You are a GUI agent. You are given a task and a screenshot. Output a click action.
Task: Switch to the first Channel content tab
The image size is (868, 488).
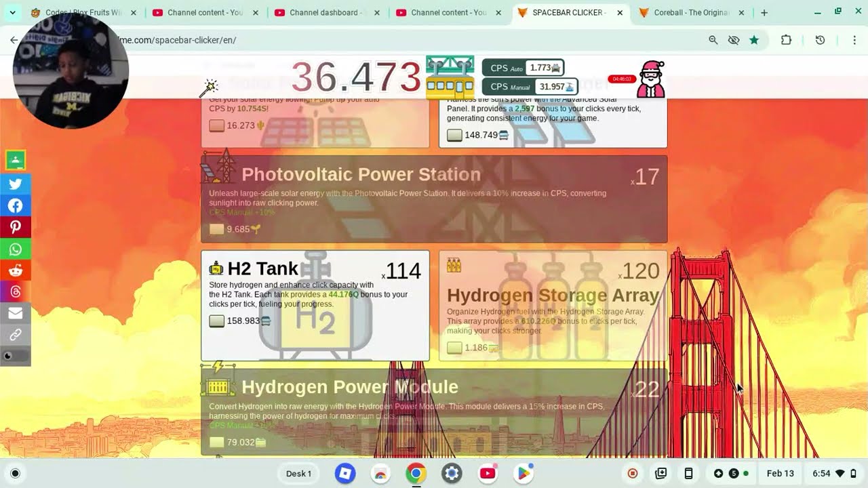(x=207, y=12)
